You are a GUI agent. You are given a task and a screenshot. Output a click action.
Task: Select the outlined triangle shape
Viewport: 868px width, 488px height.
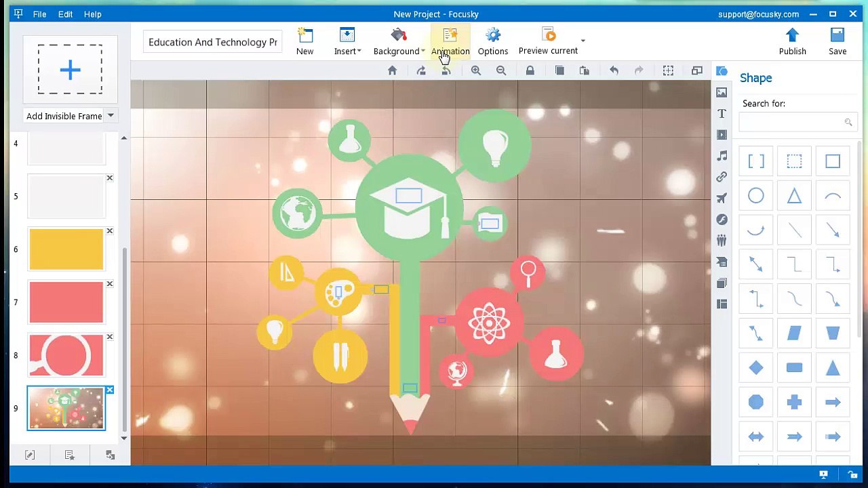(x=794, y=196)
